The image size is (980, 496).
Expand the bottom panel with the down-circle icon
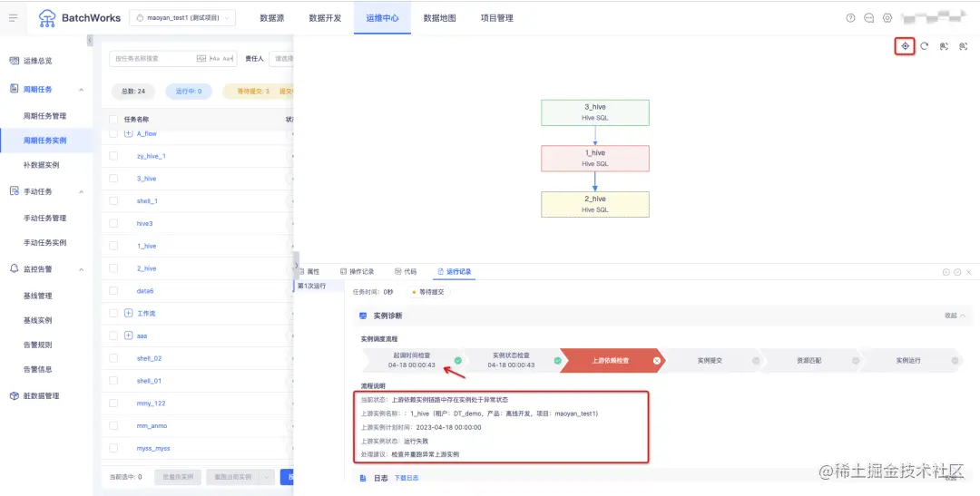957,272
